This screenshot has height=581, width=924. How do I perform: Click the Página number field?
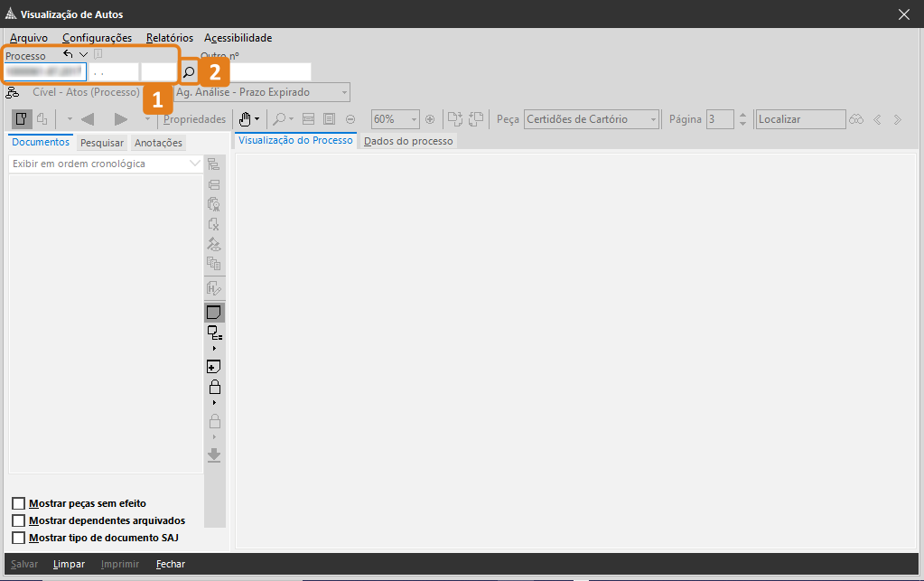pyautogui.click(x=720, y=119)
